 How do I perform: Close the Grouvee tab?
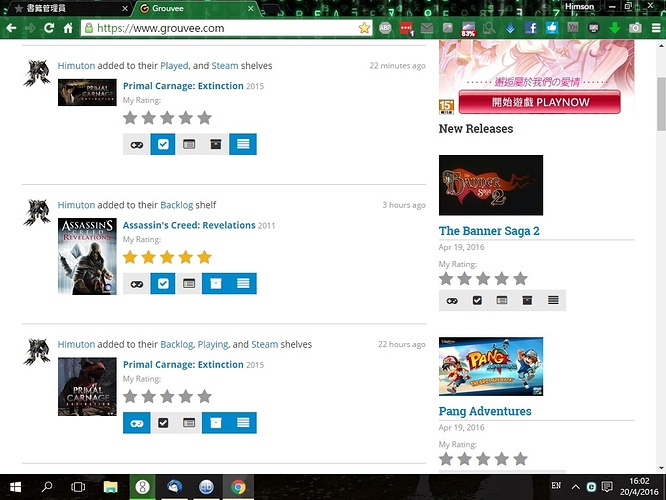coord(251,8)
